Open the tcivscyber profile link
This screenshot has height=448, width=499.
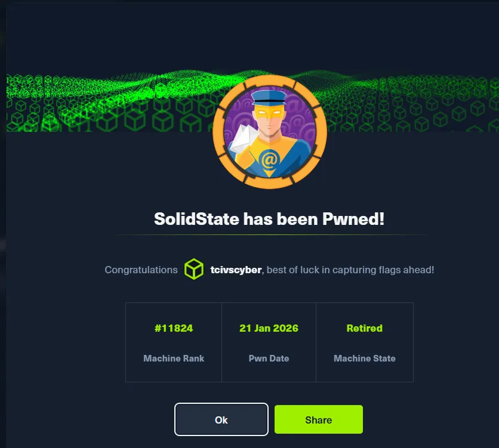click(x=236, y=270)
